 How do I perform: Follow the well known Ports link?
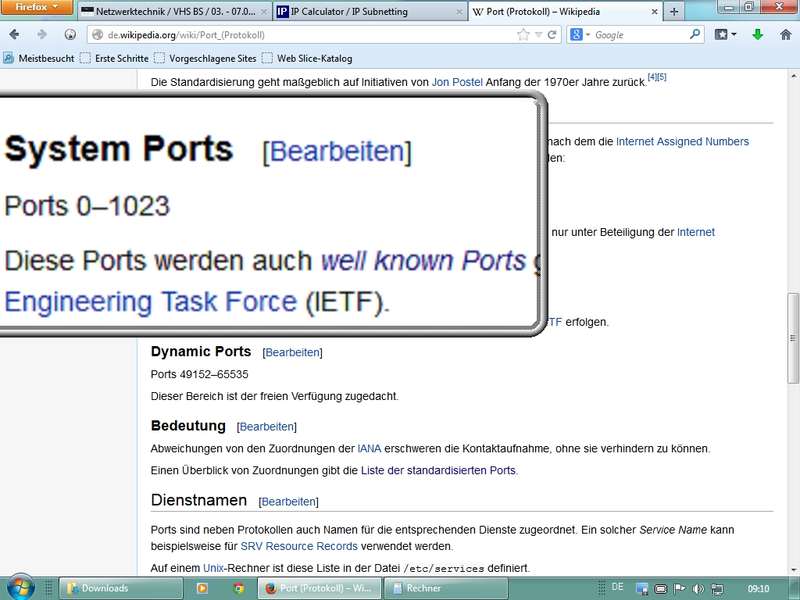[423, 260]
